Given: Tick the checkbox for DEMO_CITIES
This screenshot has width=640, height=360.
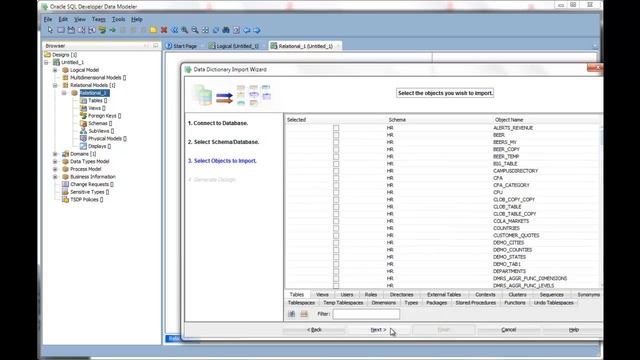Looking at the screenshot, I should (x=336, y=242).
